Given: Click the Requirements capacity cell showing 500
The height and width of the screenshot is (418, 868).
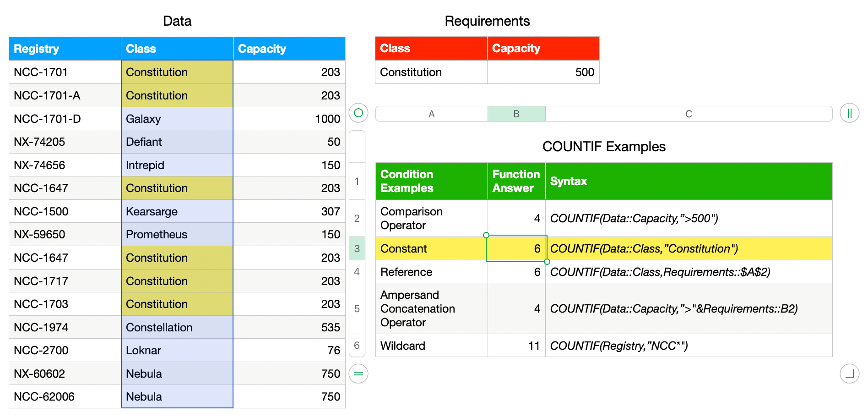Looking at the screenshot, I should 543,72.
